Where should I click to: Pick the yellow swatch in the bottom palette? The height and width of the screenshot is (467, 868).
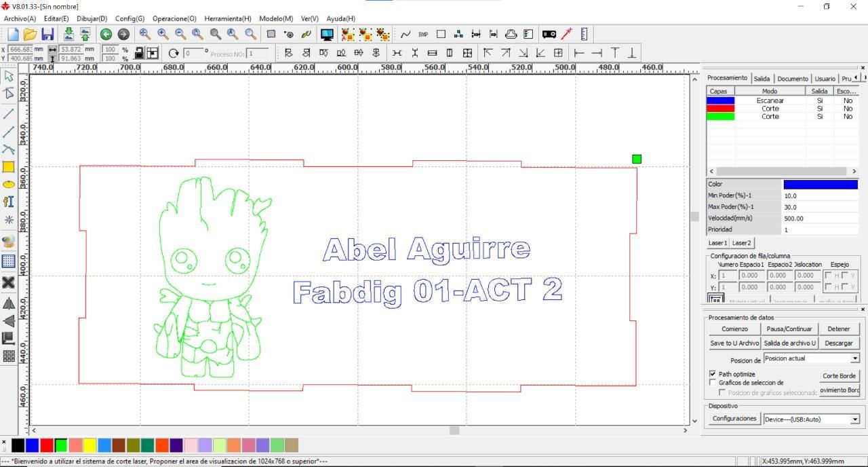pyautogui.click(x=90, y=445)
